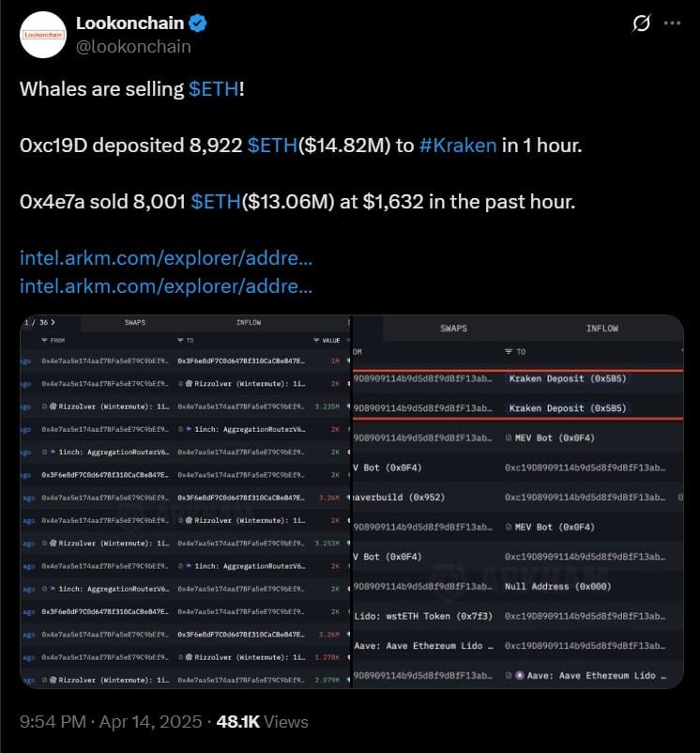Click the TO filter icon in right image
This screenshot has height=753, width=700.
tap(509, 351)
